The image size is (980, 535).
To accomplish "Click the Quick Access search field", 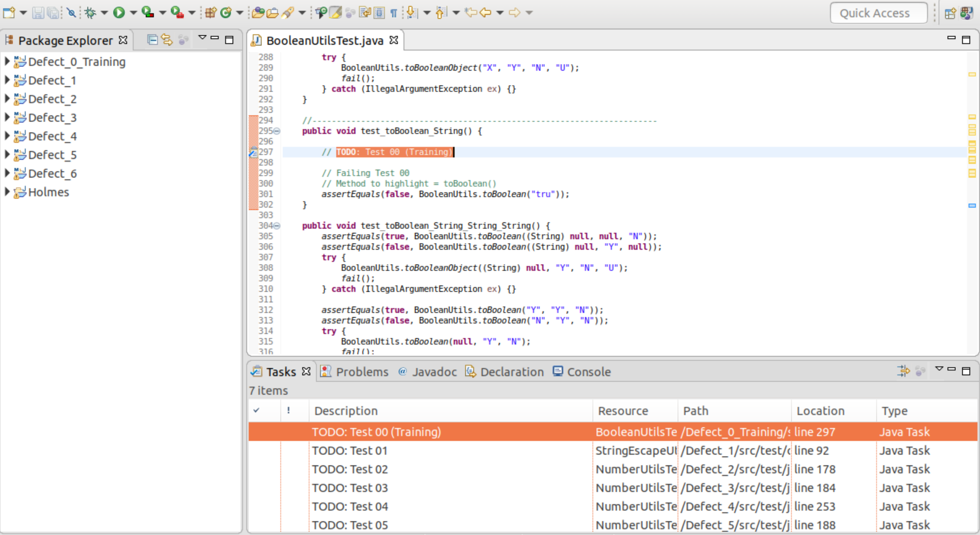I will click(878, 13).
